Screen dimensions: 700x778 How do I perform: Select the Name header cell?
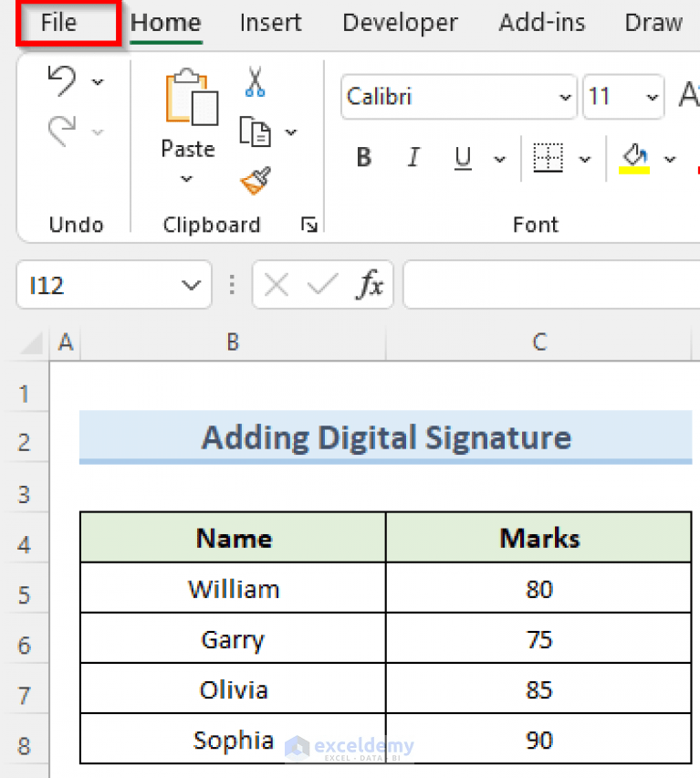pyautogui.click(x=233, y=538)
